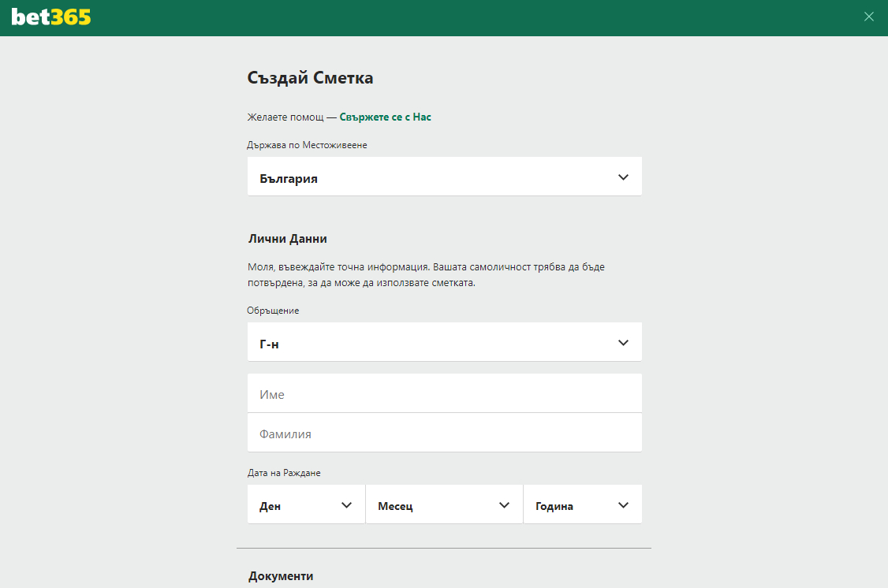Open the България country dropdown
This screenshot has height=588, width=888.
pyautogui.click(x=445, y=177)
